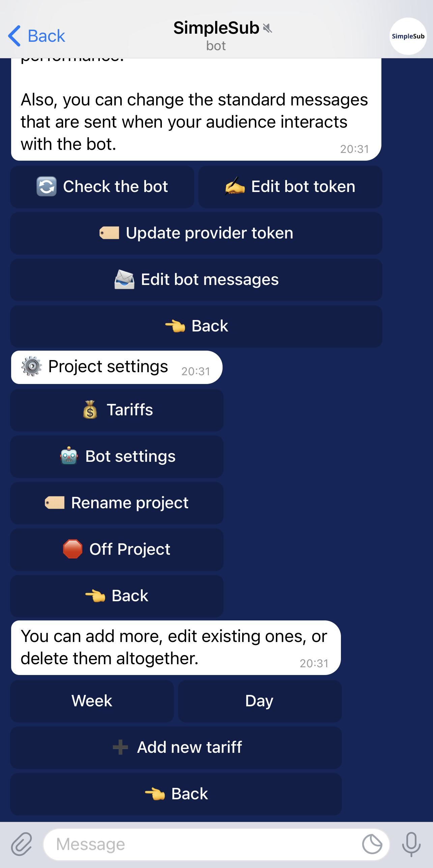This screenshot has width=433, height=868.
Task: Tap Back under the tariff list
Action: tap(176, 794)
